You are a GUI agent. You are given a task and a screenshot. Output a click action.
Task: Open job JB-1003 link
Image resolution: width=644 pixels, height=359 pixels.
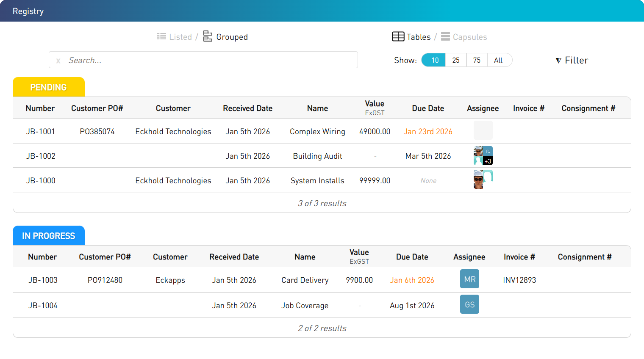43,280
